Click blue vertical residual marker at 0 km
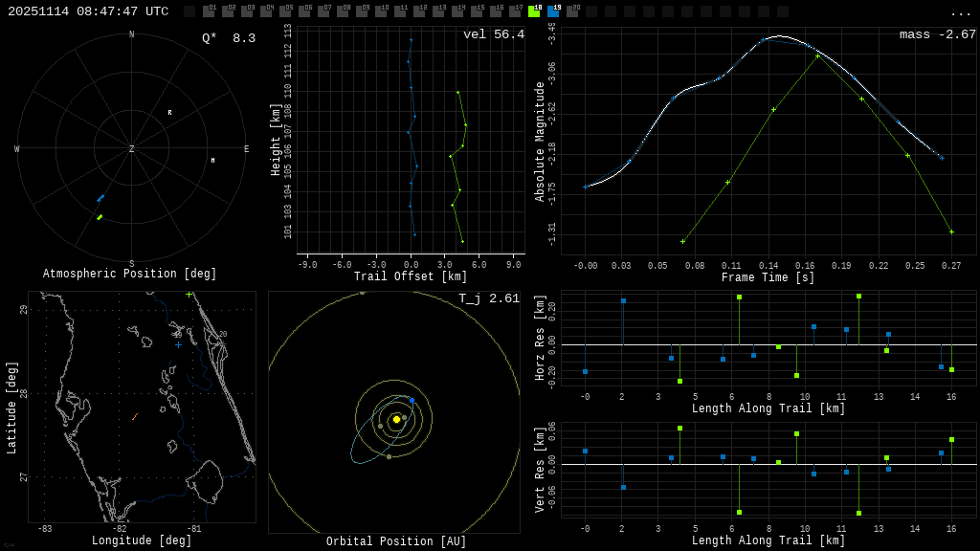Image resolution: width=980 pixels, height=551 pixels. pyautogui.click(x=585, y=452)
